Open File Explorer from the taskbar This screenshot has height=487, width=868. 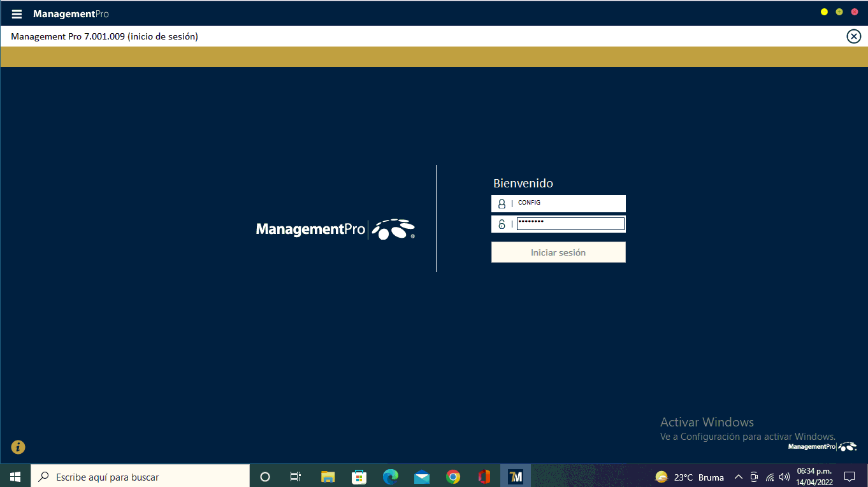click(328, 477)
